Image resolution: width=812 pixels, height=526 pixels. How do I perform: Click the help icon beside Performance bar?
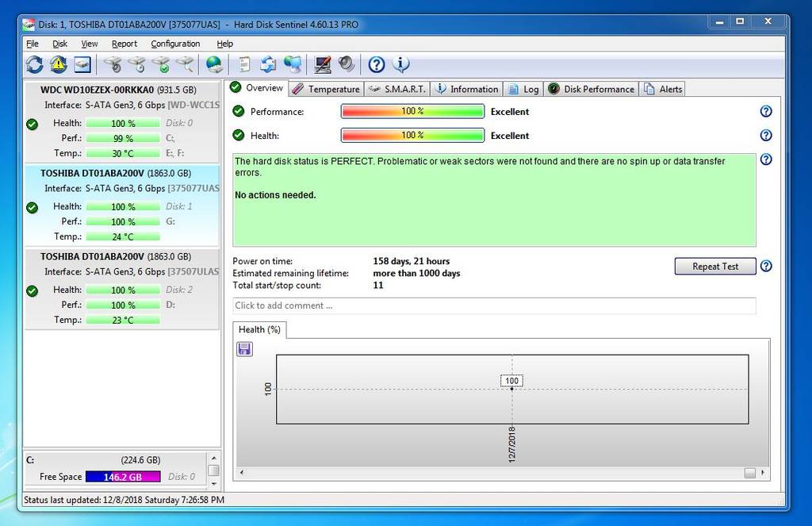[766, 112]
